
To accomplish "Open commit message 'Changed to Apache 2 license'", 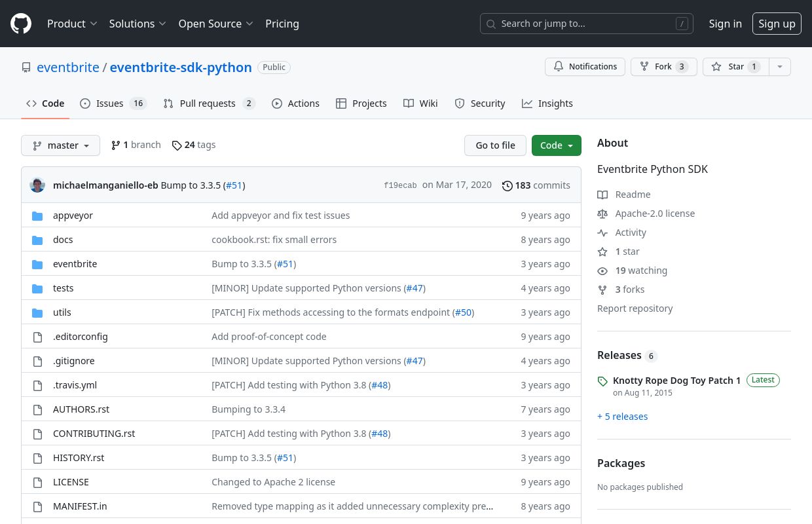I will point(274,482).
